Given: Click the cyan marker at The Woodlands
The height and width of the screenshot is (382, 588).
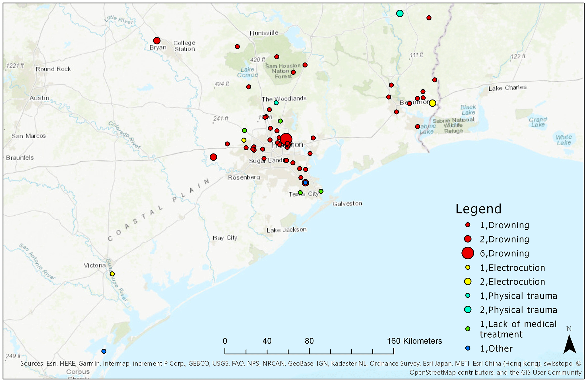Looking at the screenshot, I should coord(276,103).
